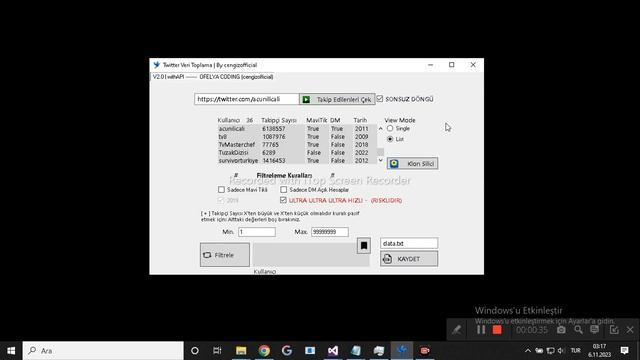The image size is (640, 360).
Task: Click the recorder chat annotation icon
Action: coord(595,330)
